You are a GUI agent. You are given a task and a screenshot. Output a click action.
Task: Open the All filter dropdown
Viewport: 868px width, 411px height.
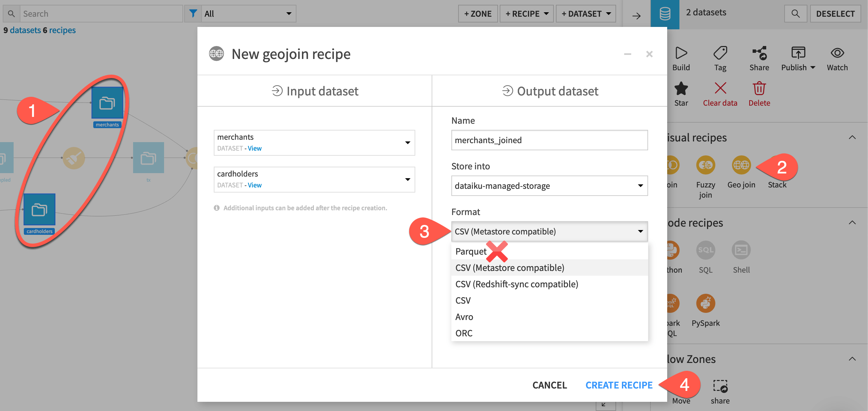[248, 14]
